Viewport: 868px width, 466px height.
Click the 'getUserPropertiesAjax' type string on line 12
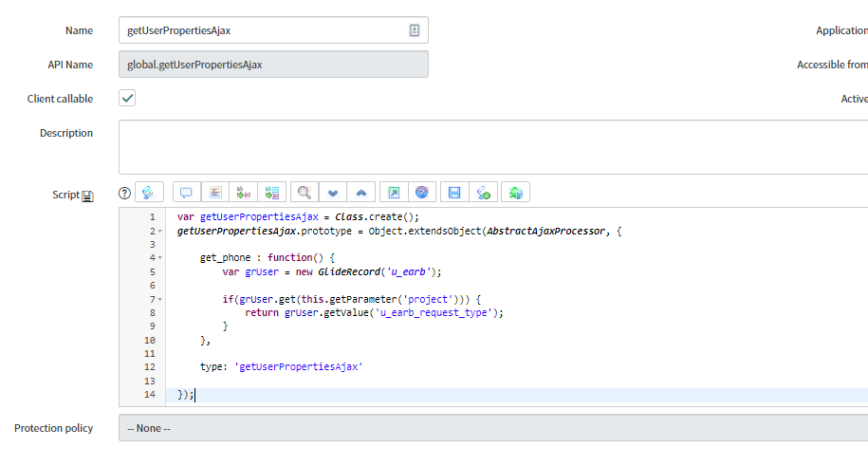tap(299, 366)
